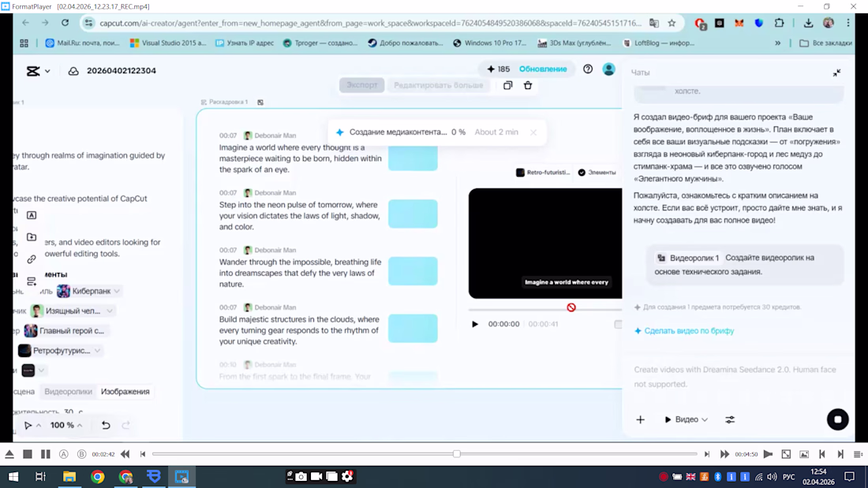868x488 pixels.
Task: Click the Экспорт button
Action: [362, 85]
